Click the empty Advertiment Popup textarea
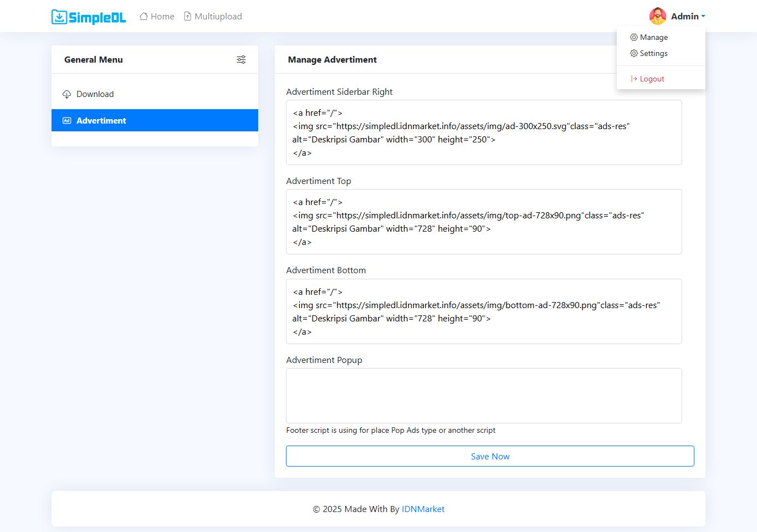 [x=484, y=396]
